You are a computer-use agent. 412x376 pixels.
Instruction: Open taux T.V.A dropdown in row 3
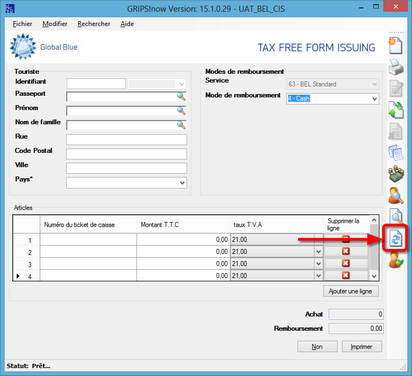[318, 264]
